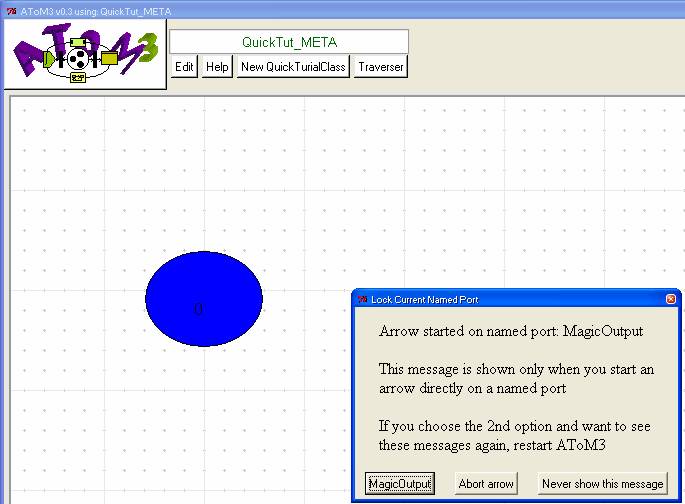Click the dialog title bar icon
Viewport: 685px width, 504px height.
point(362,300)
